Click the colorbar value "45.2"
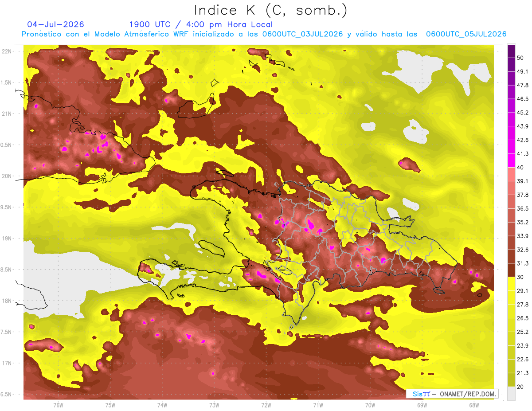The image size is (532, 411). click(523, 112)
